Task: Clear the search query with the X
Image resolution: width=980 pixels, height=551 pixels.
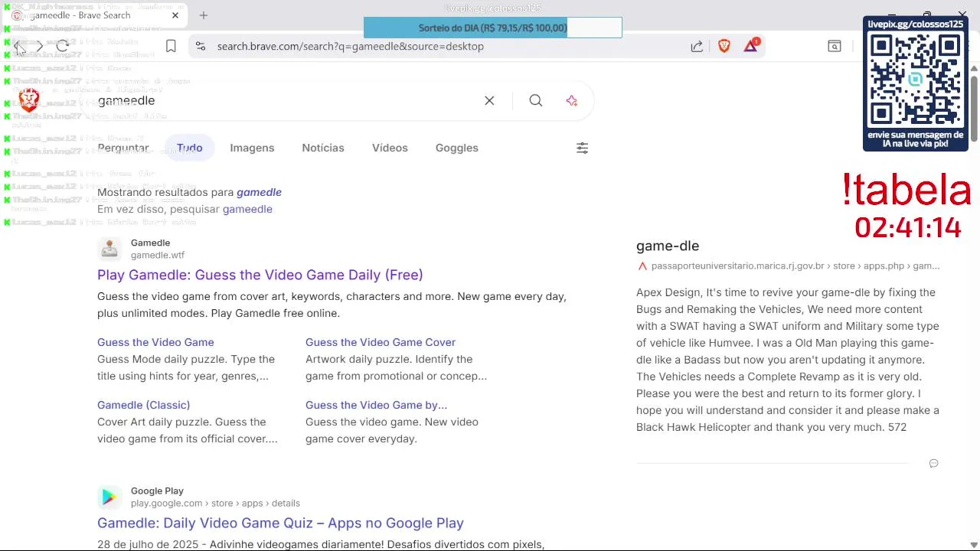Action: (489, 100)
